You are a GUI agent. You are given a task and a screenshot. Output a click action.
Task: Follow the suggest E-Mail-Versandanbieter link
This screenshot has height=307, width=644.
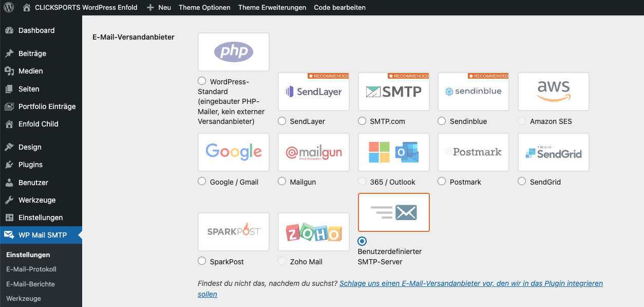(x=400, y=288)
